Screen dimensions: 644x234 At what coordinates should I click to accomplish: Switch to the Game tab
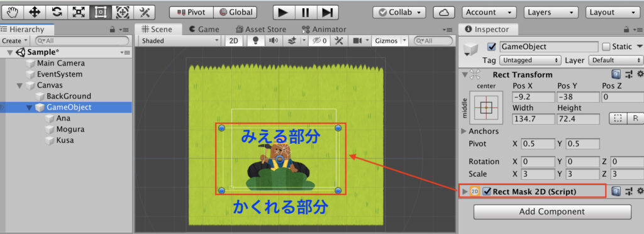[204, 30]
